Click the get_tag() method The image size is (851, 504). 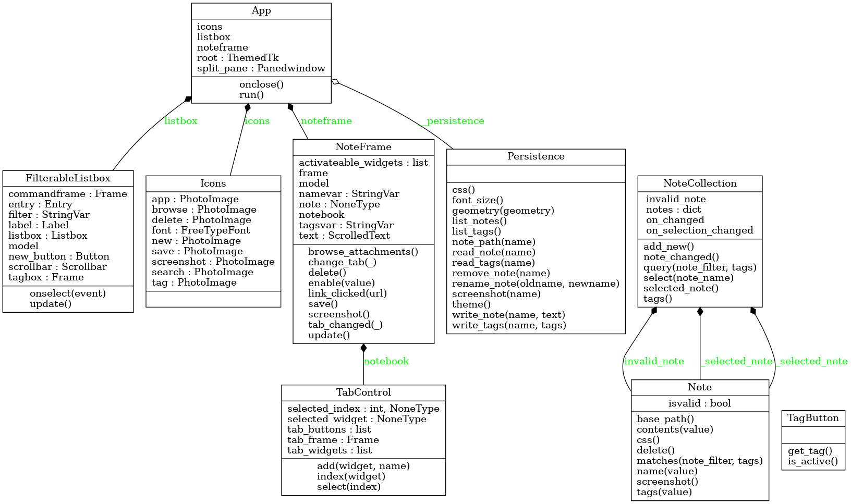(810, 451)
